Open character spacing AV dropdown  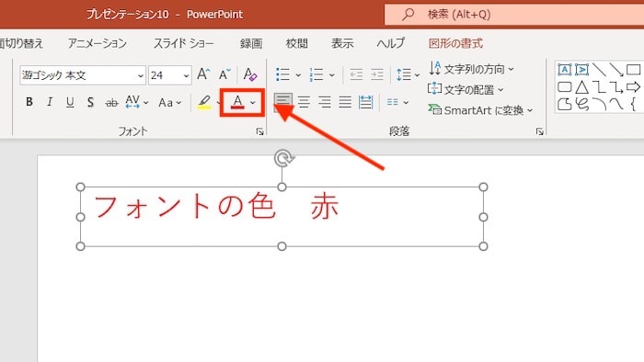(x=136, y=102)
